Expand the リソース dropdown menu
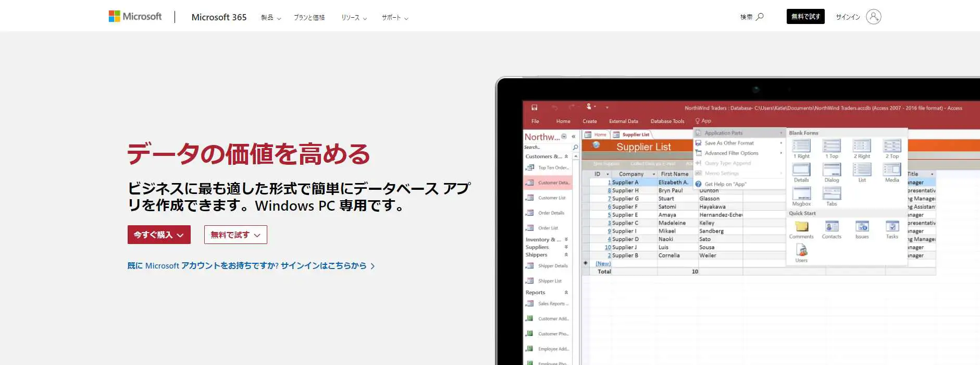This screenshot has height=365, width=980. click(x=354, y=18)
